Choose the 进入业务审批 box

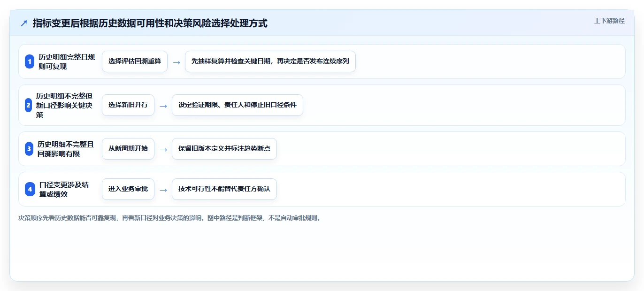click(x=128, y=189)
